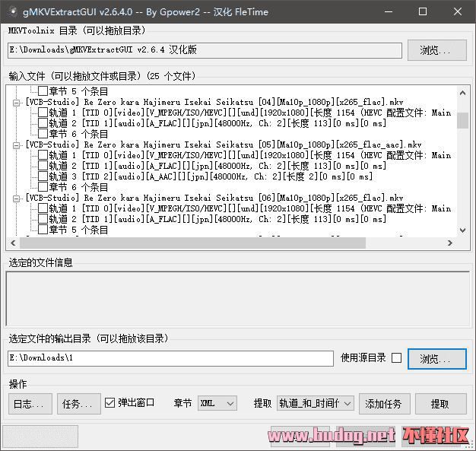Check AAC audio track 3 of episode [05]
476x451 pixels.
[x=43, y=176]
